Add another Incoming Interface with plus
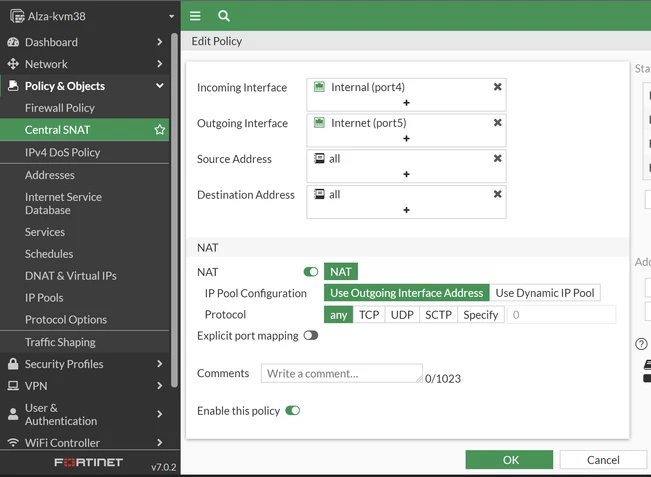651x477 pixels. coord(406,103)
